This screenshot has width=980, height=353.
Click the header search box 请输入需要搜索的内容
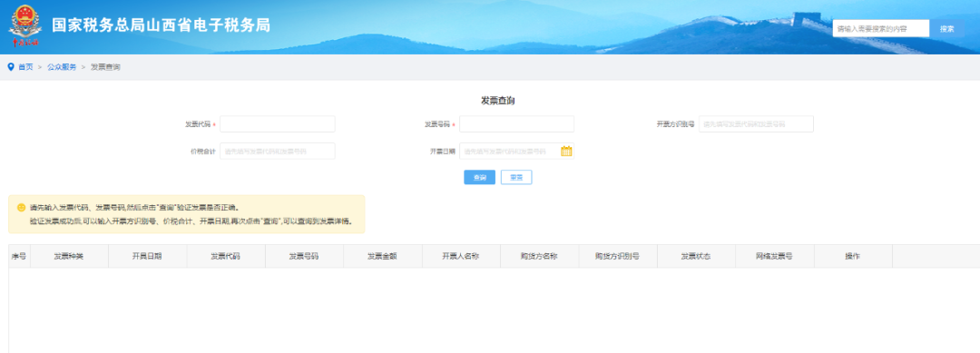[x=881, y=29]
